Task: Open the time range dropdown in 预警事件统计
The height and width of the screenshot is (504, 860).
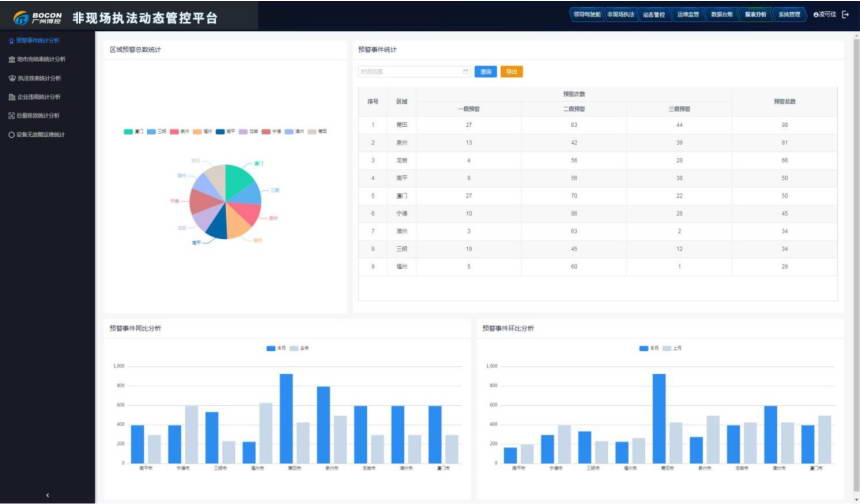Action: (414, 71)
